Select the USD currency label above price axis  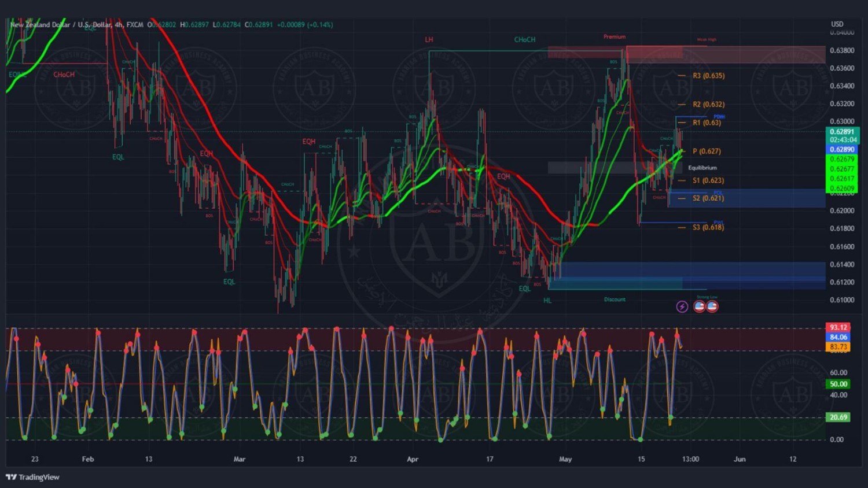837,24
